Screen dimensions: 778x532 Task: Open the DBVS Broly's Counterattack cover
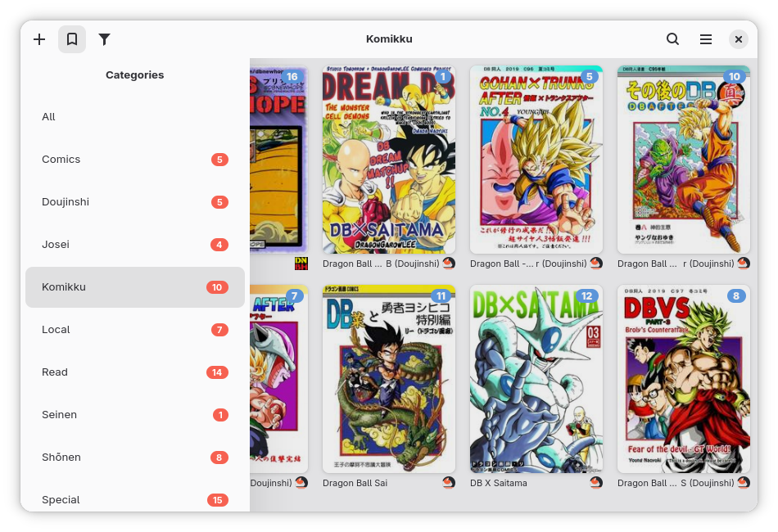684,379
